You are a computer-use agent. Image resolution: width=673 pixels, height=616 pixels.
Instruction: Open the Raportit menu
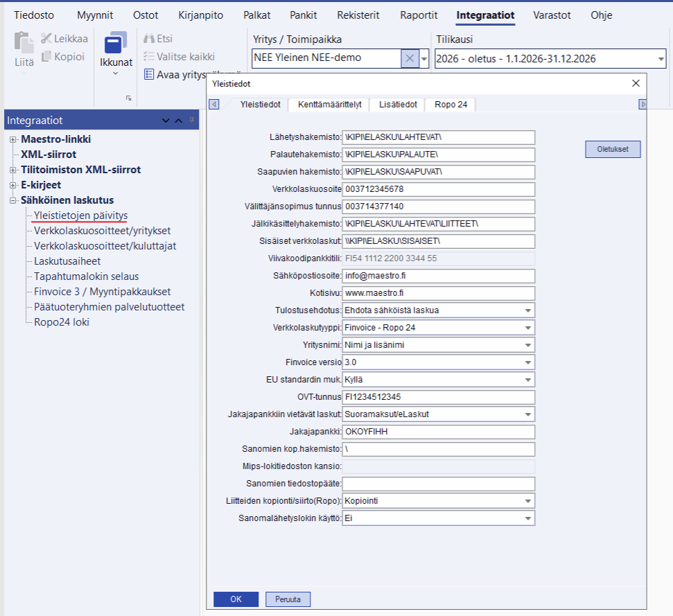[419, 15]
